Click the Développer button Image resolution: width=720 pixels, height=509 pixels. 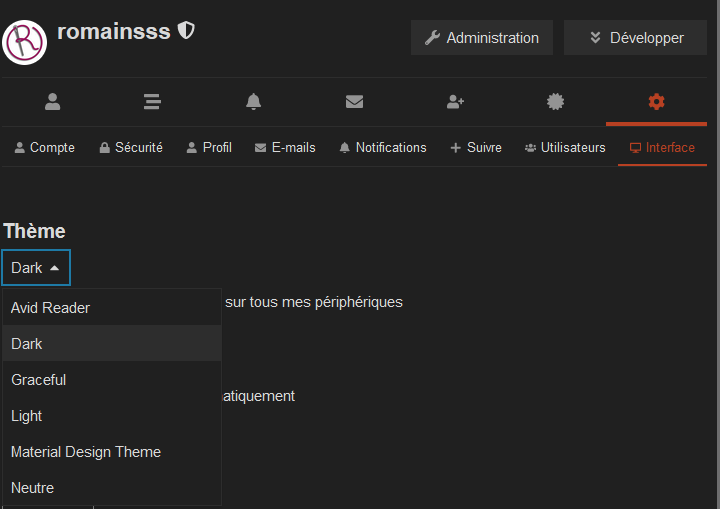636,38
